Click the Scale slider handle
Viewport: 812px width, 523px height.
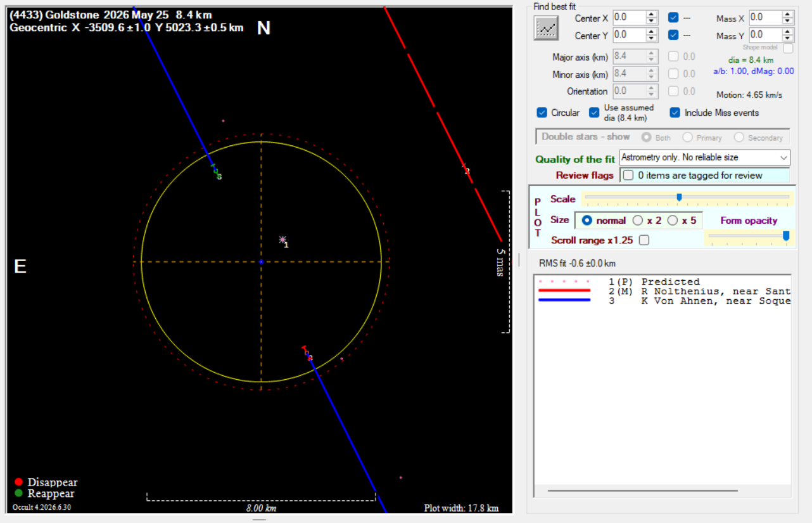[x=679, y=198]
